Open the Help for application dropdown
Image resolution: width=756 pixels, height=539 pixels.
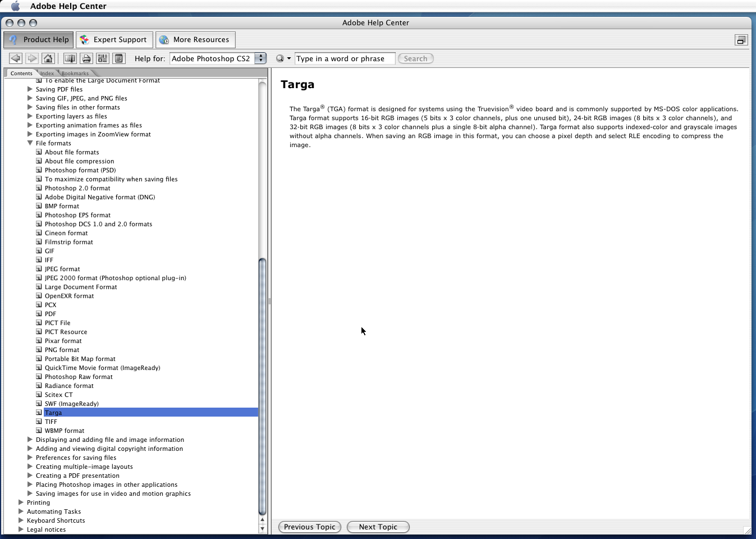tap(260, 58)
